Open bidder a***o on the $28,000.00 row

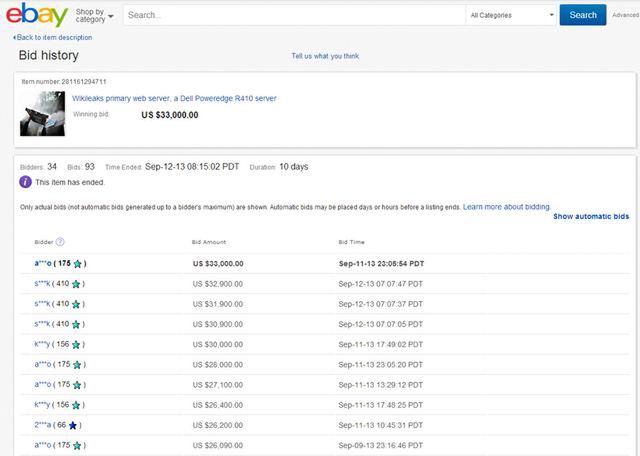[43, 364]
